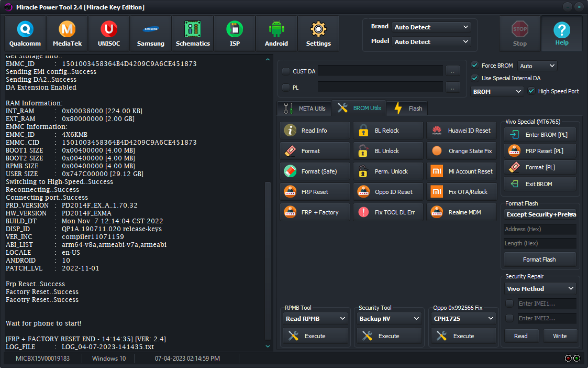The height and width of the screenshot is (368, 588).
Task: Open the BROM mode dropdown
Action: pyautogui.click(x=497, y=92)
